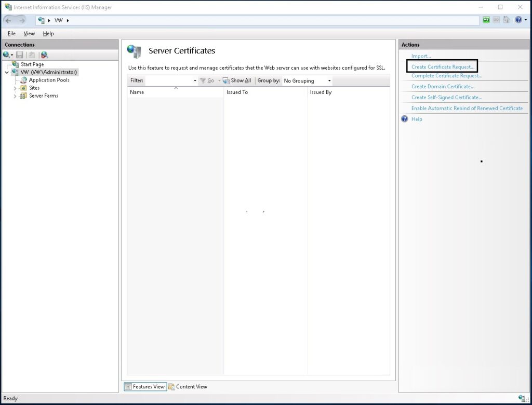Screen dimensions: 532x405
Task: Click Create Certificate Request link
Action: point(443,67)
